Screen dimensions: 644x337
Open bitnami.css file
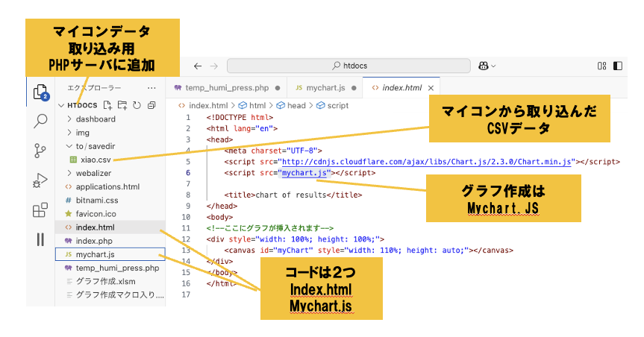pyautogui.click(x=96, y=201)
